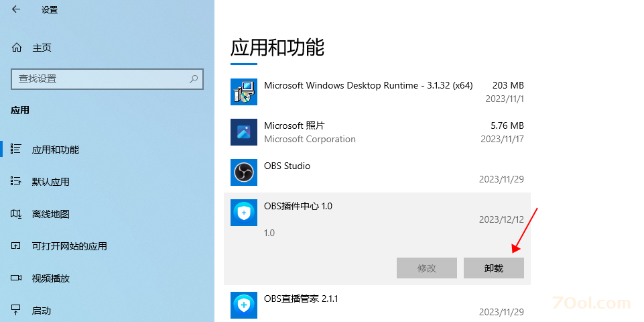644x322 pixels.
Task: Click the 2023/12/12 install date
Action: tap(501, 219)
